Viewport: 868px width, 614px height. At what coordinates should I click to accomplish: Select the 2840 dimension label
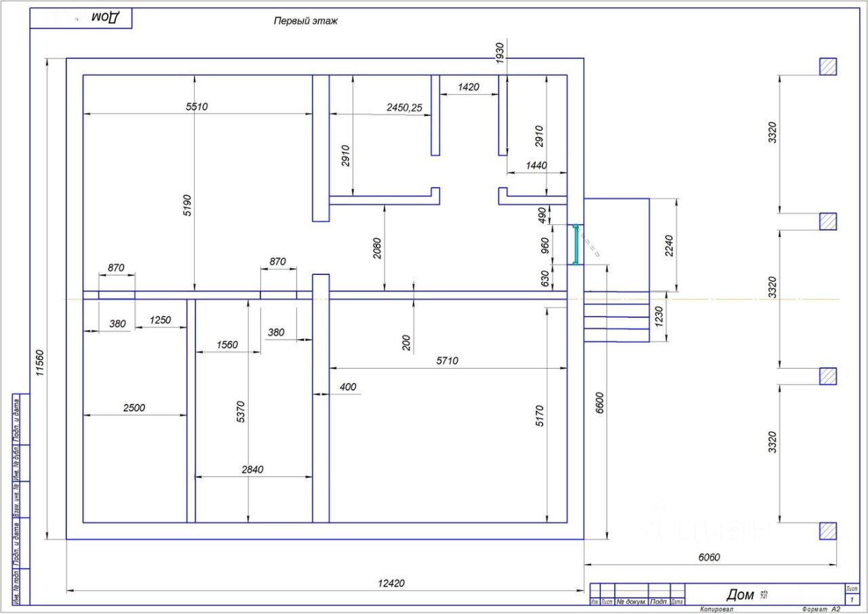pos(252,469)
